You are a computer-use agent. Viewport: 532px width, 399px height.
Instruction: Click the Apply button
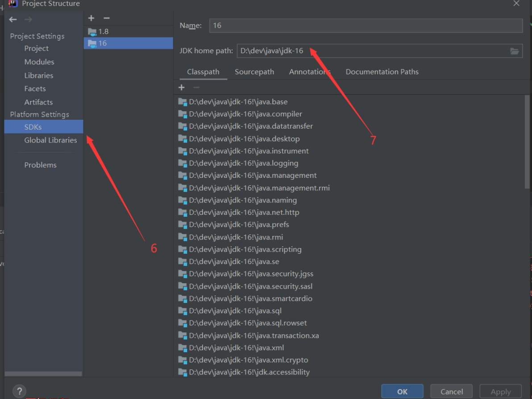pos(500,391)
